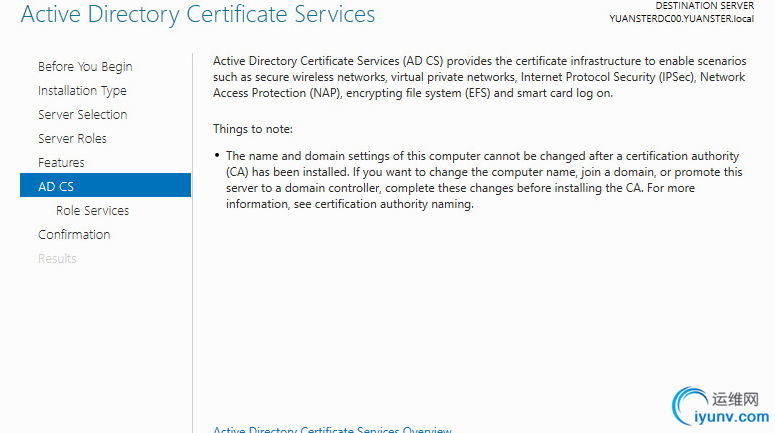Open the Features step

coord(61,163)
